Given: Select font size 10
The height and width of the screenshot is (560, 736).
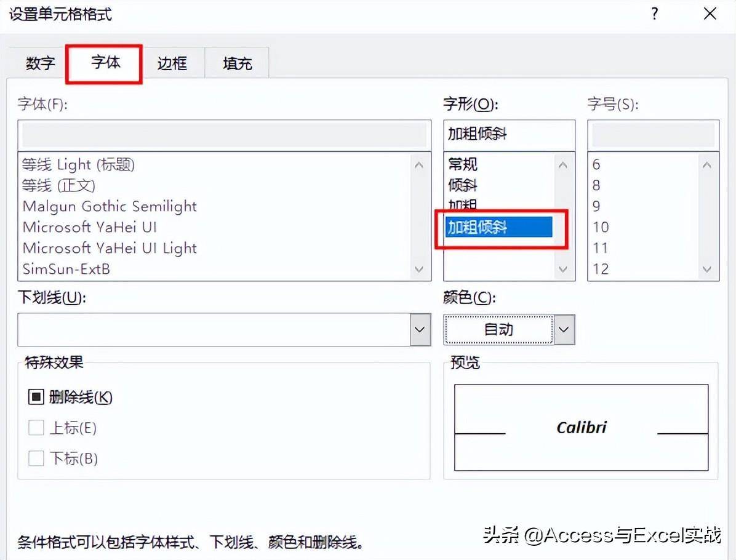Looking at the screenshot, I should click(601, 227).
